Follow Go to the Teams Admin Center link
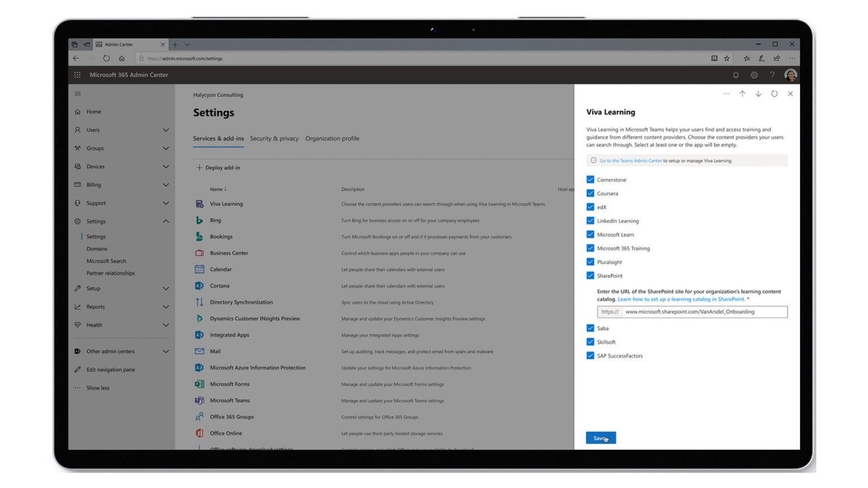The height and width of the screenshot is (488, 868). (x=631, y=160)
